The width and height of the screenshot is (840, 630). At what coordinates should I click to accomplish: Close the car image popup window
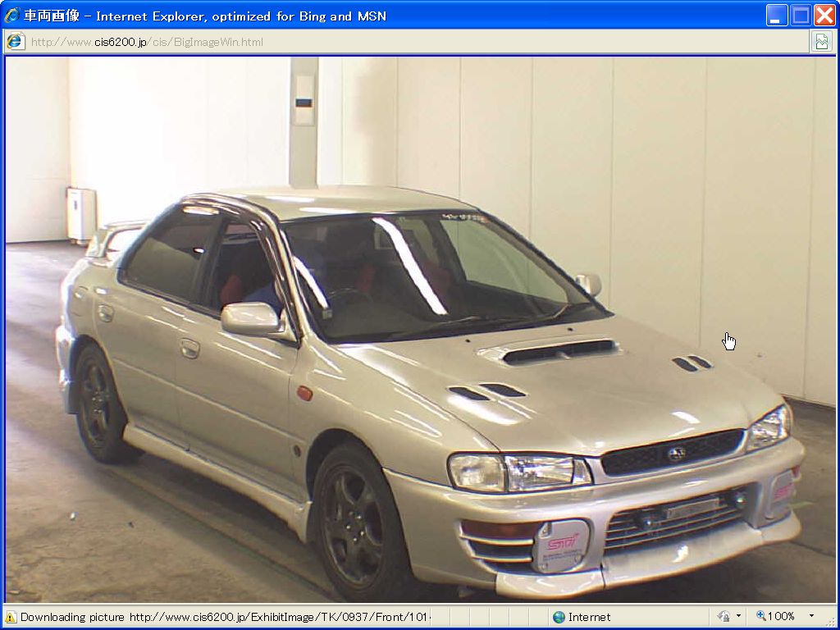824,16
